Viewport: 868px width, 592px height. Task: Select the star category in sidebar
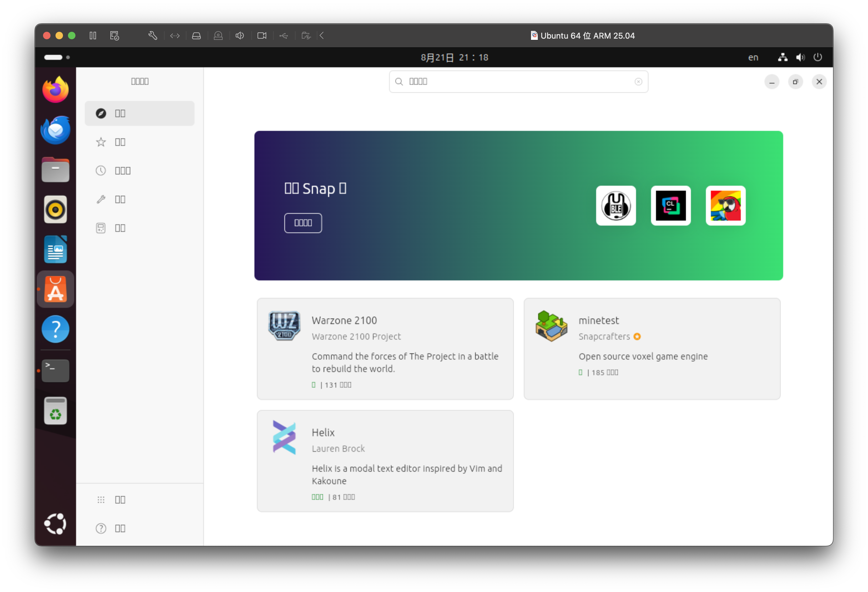coord(139,142)
